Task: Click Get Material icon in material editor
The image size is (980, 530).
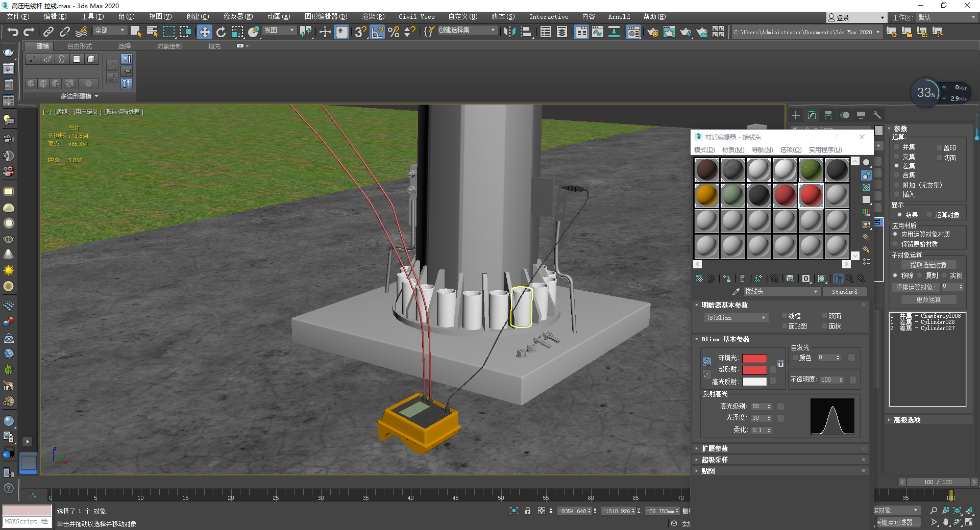Action: (x=699, y=279)
